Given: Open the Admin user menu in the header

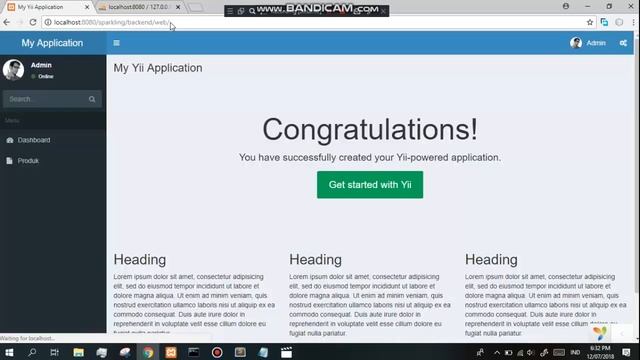Looking at the screenshot, I should (x=588, y=43).
